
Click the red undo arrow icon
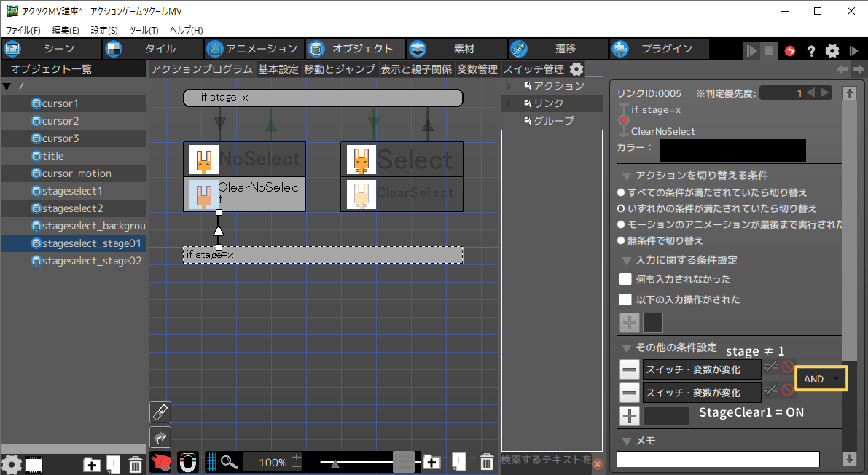click(790, 50)
